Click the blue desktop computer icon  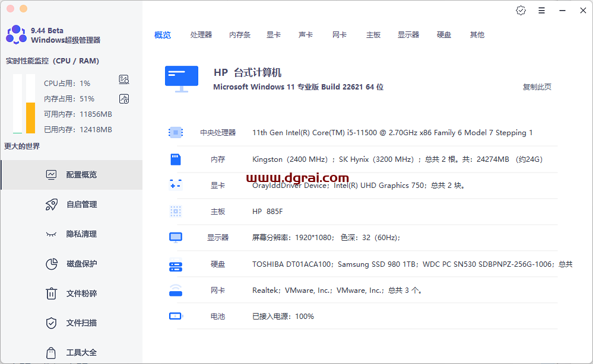[x=182, y=79]
